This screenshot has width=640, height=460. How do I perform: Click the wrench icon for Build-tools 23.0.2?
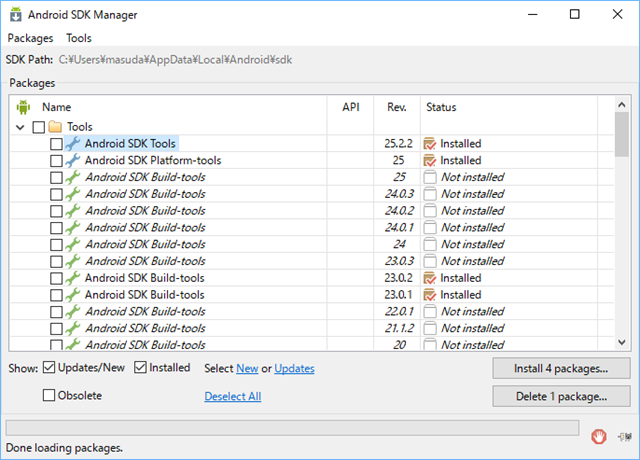tap(73, 278)
